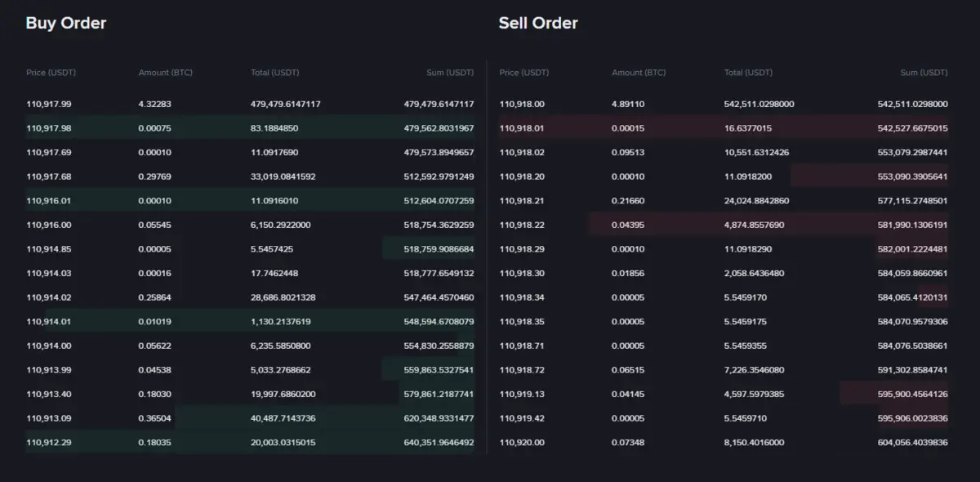Click Sum (USDT) header under Sell Order
The width and height of the screenshot is (980, 482).
924,73
